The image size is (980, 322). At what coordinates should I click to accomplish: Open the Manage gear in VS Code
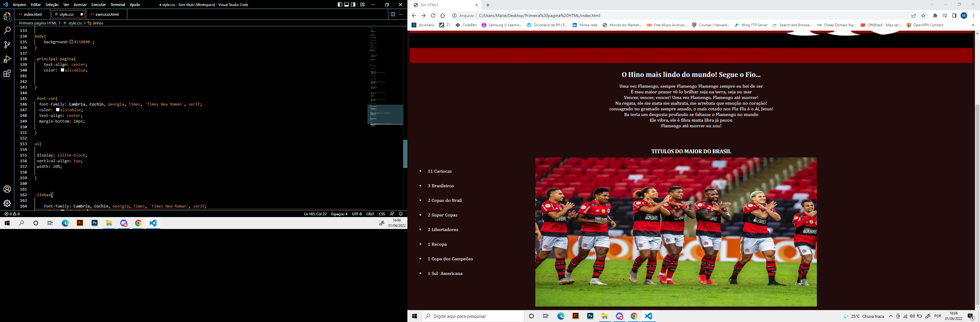pos(7,203)
